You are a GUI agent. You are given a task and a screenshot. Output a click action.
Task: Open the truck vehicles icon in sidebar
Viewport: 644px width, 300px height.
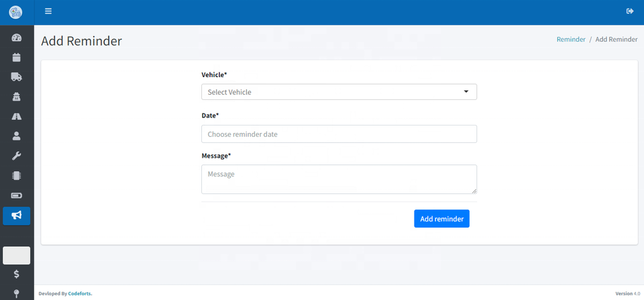click(17, 77)
